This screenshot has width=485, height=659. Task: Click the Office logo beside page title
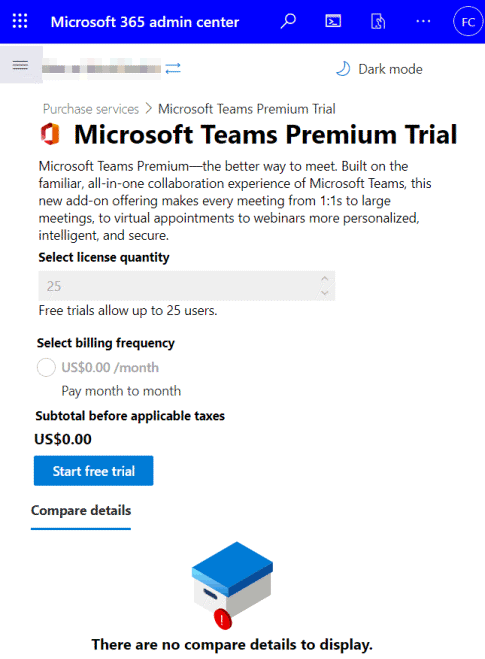[x=50, y=134]
